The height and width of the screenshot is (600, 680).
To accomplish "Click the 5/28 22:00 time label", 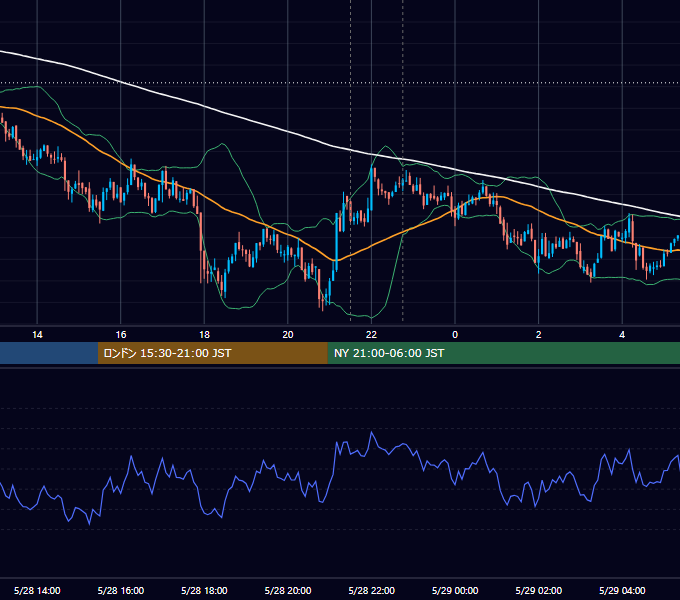I will [x=372, y=590].
